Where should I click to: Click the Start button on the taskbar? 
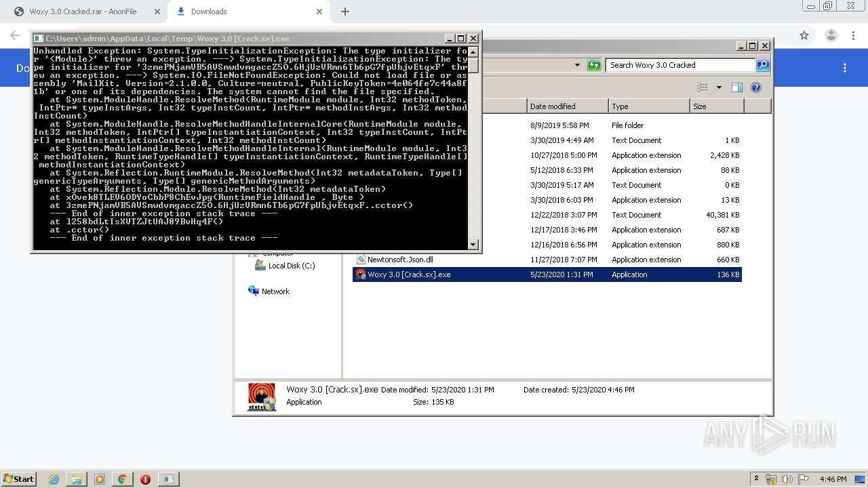[x=18, y=479]
